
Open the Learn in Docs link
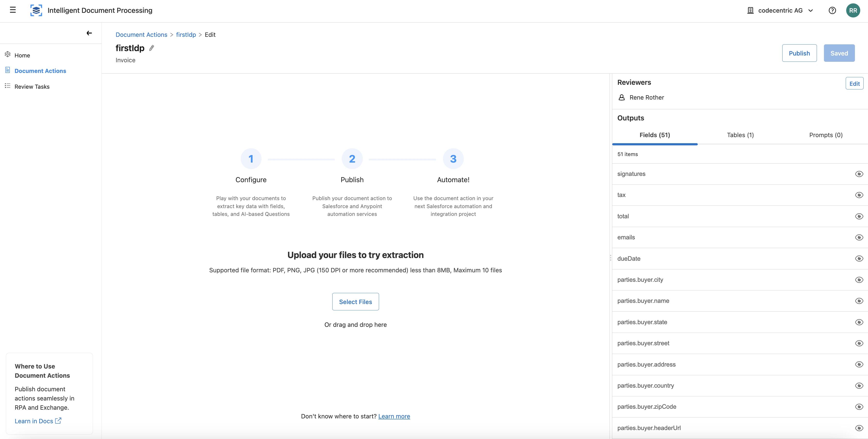click(38, 421)
